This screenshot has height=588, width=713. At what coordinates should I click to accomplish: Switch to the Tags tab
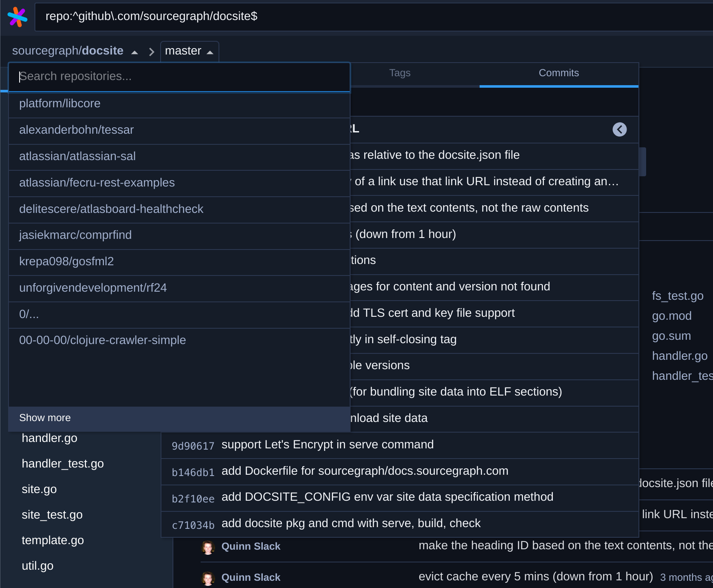[x=400, y=73]
